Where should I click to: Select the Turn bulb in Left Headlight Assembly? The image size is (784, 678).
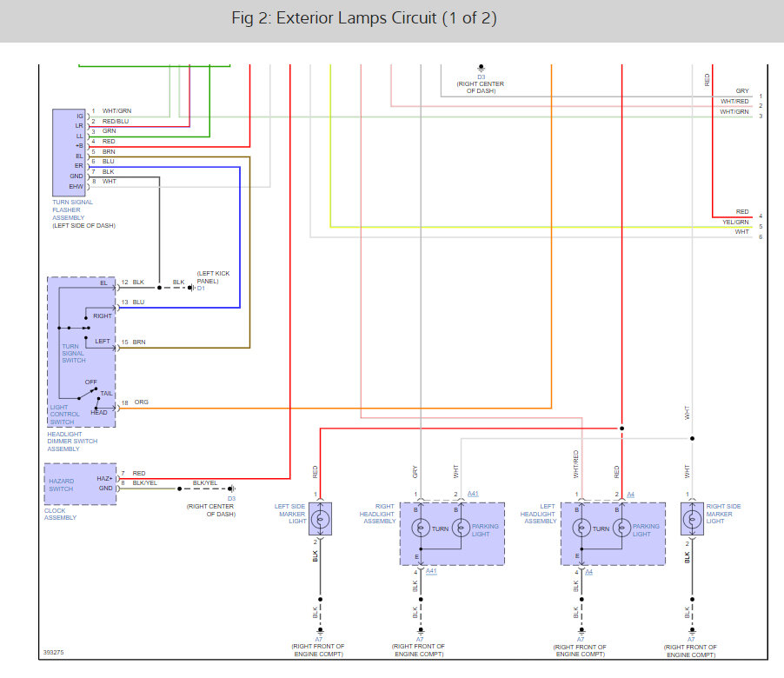pos(581,528)
